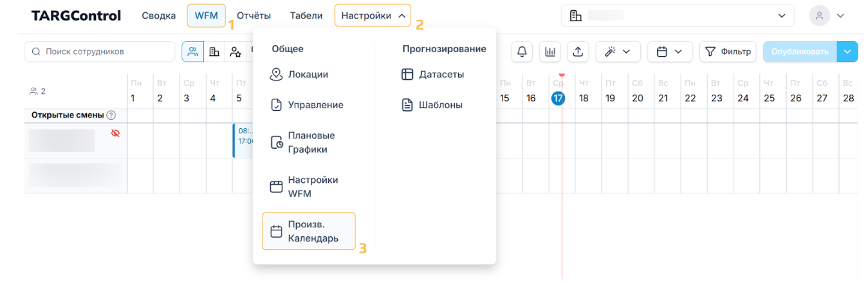Collapse the Настройки menu
868x284 pixels.
tap(373, 16)
